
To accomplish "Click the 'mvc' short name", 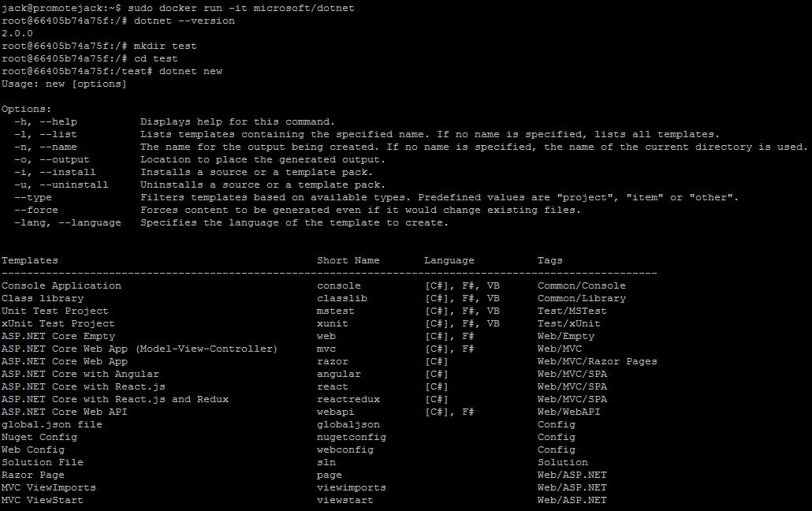I will 326,349.
